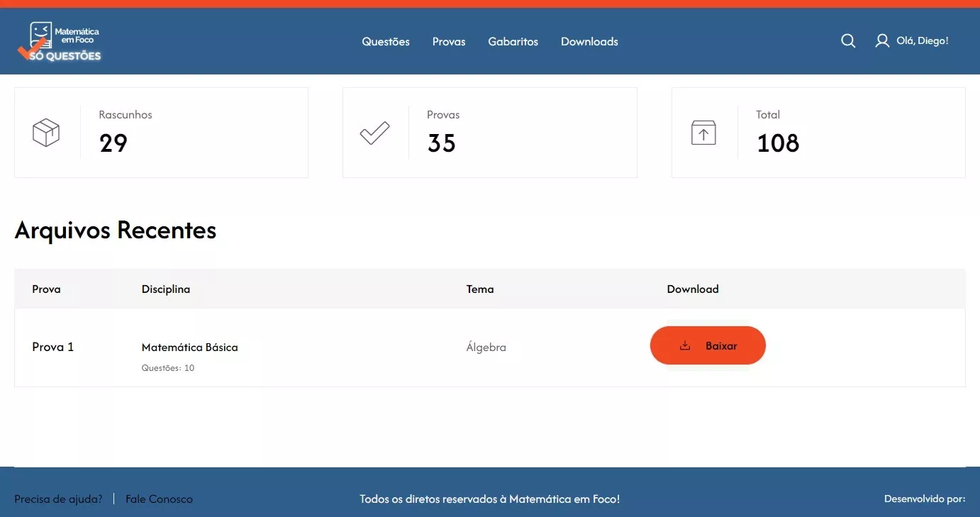Click the Matemática em Foco logo
The width and height of the screenshot is (980, 517).
pyautogui.click(x=59, y=41)
